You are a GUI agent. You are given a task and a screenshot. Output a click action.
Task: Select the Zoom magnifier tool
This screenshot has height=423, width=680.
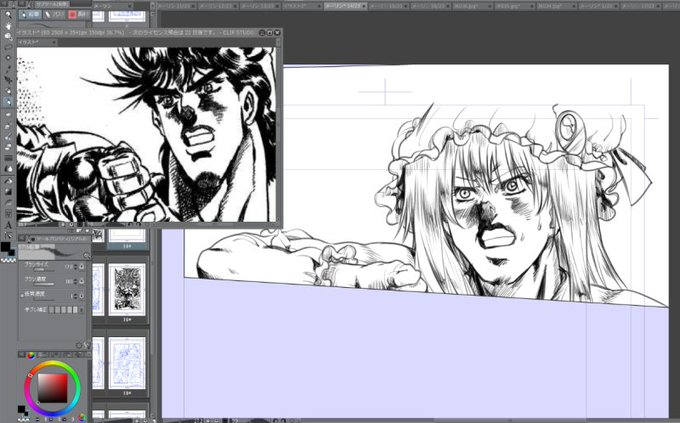click(x=8, y=15)
